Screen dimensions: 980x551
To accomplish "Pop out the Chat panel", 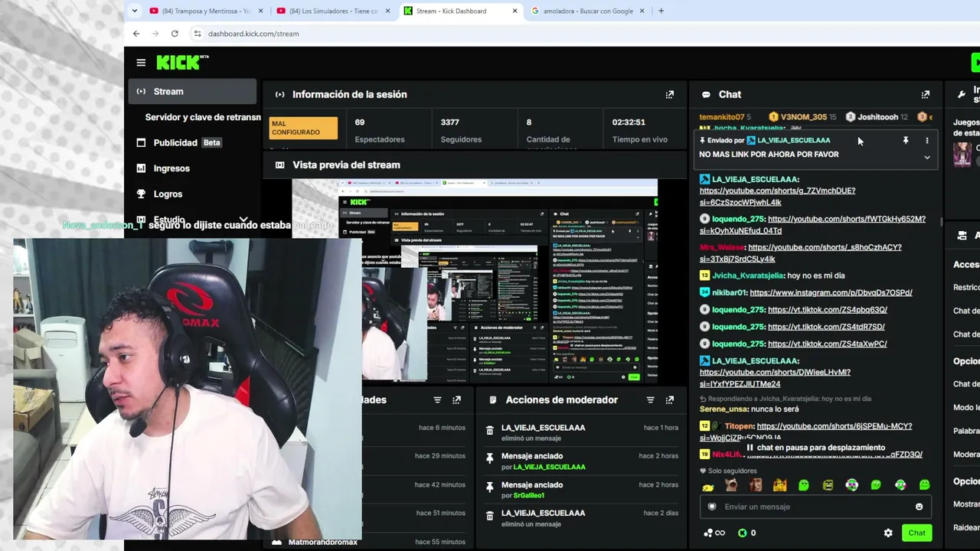I will click(926, 94).
